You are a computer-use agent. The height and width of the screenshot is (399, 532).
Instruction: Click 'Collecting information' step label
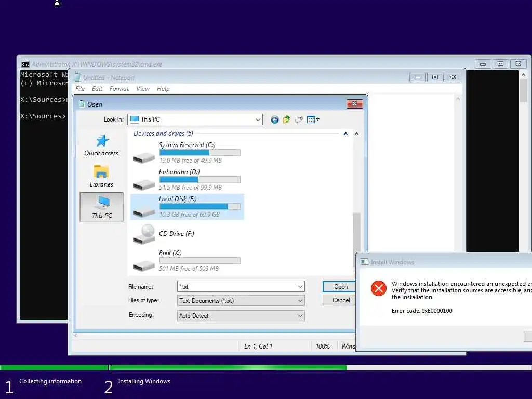point(50,381)
